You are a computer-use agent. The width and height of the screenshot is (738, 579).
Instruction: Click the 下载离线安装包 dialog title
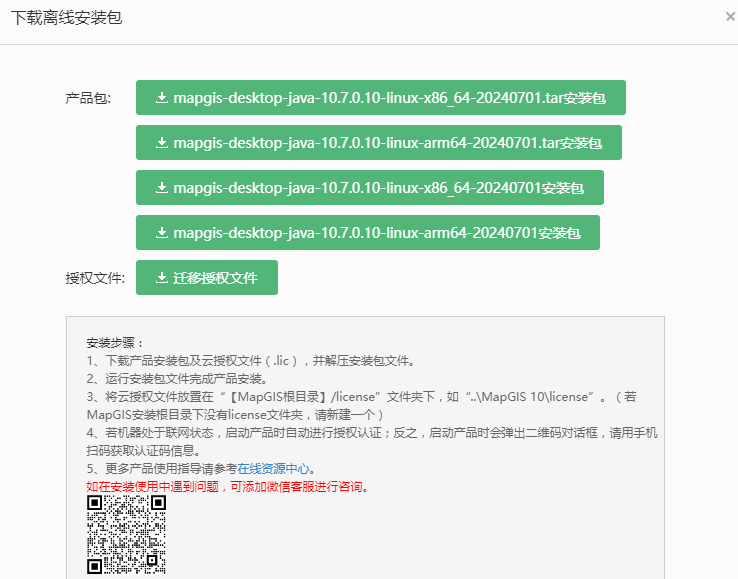point(66,18)
